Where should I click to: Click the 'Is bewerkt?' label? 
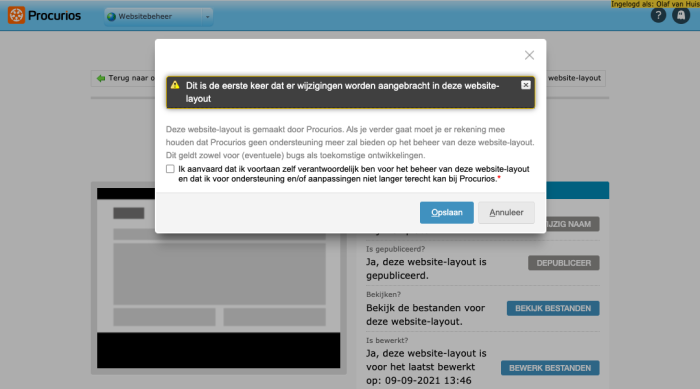(387, 340)
